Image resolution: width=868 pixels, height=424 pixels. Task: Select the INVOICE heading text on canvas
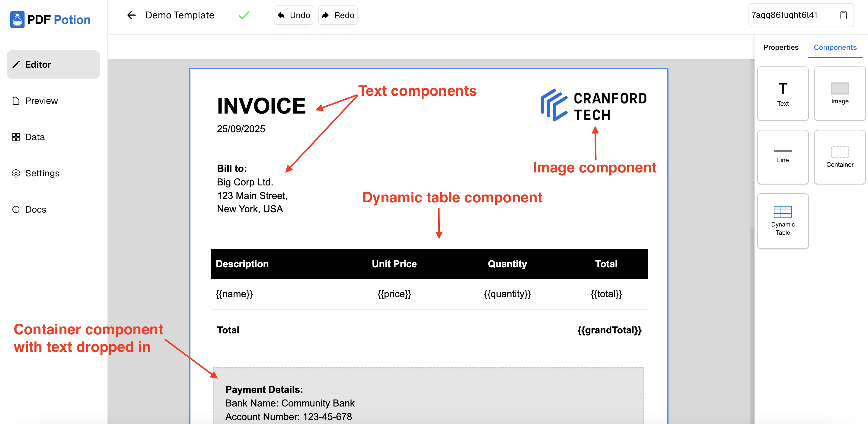click(x=261, y=106)
